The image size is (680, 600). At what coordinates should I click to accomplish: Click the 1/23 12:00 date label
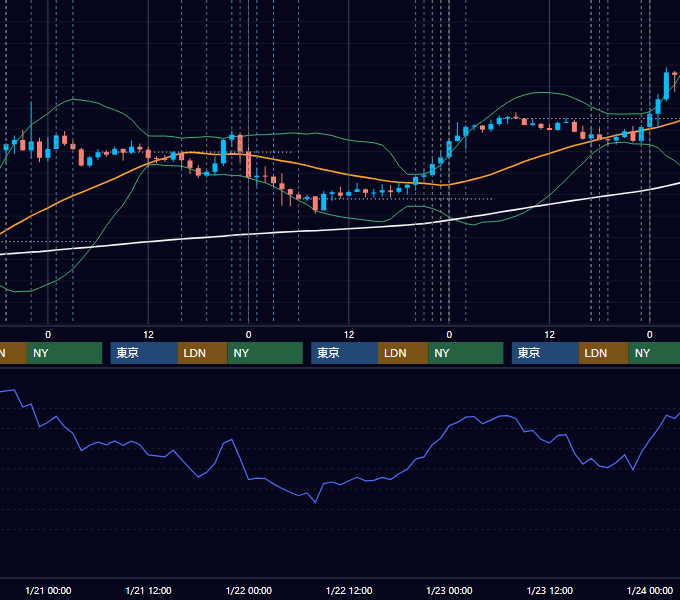point(549,590)
